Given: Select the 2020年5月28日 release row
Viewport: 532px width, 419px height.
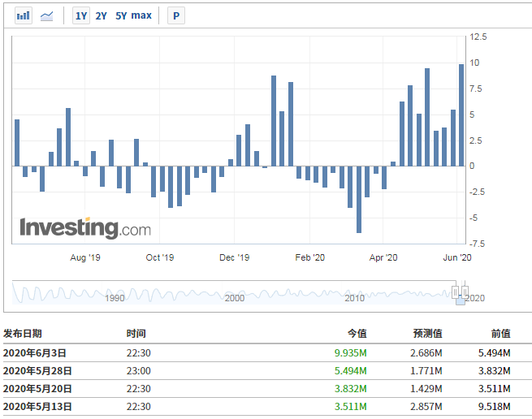Looking at the screenshot, I should 266,371.
